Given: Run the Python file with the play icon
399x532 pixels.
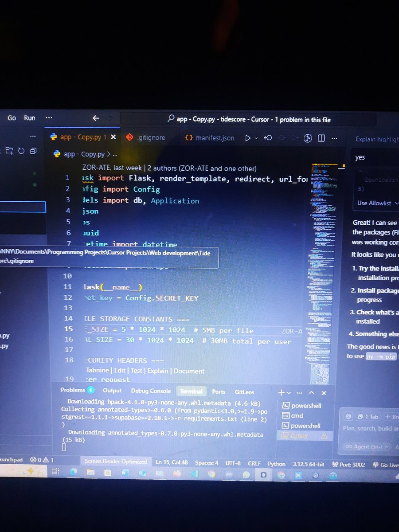Looking at the screenshot, I should tap(247, 138).
